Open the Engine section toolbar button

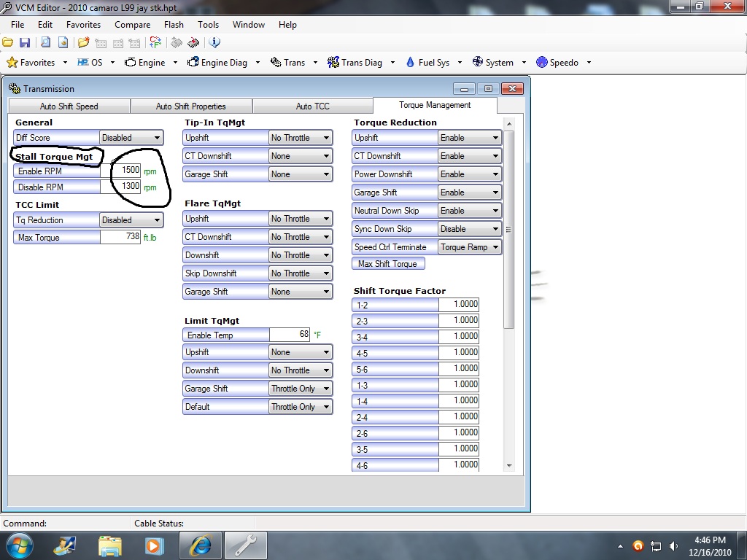coord(145,63)
